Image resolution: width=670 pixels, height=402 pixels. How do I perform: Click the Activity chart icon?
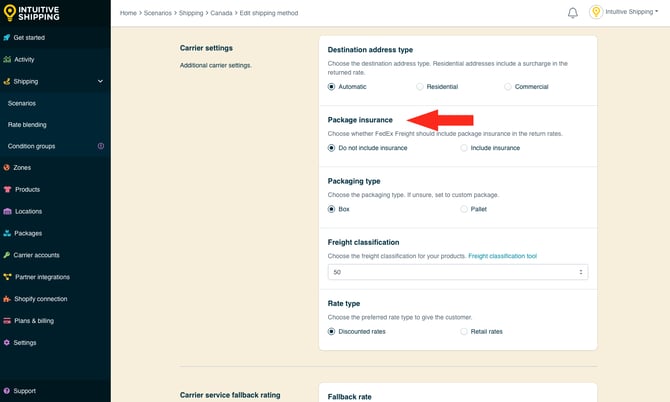click(x=7, y=59)
